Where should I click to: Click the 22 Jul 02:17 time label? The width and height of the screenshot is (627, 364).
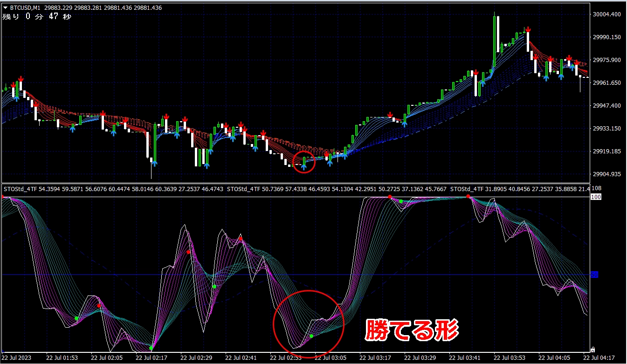click(152, 358)
